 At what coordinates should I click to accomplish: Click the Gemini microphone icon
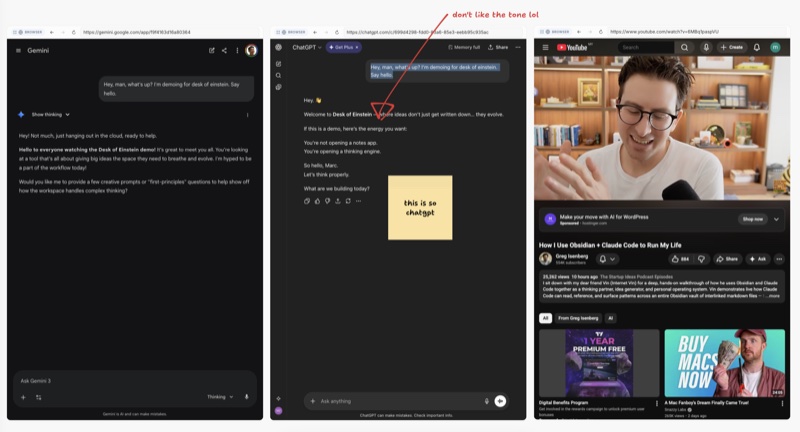pyautogui.click(x=246, y=397)
